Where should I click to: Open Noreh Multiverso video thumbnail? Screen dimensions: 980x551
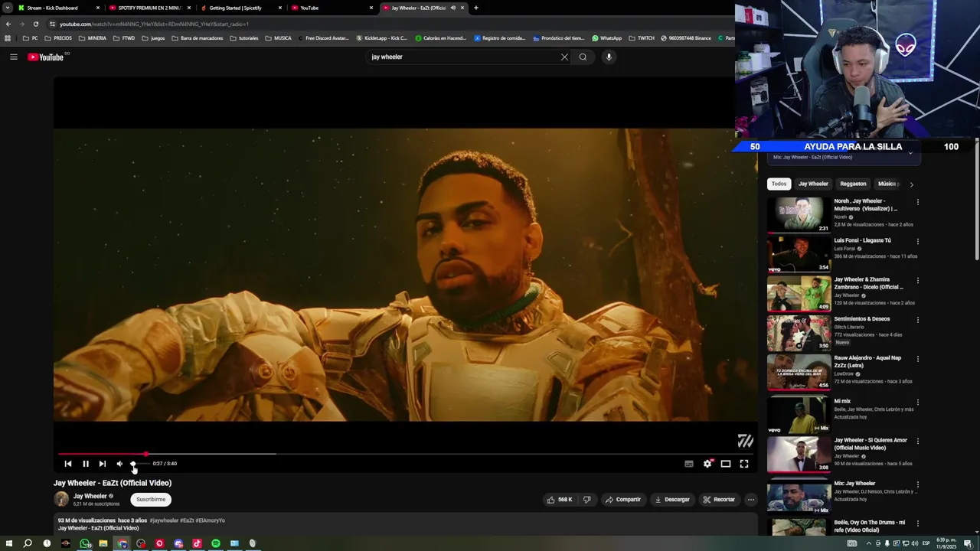(799, 215)
